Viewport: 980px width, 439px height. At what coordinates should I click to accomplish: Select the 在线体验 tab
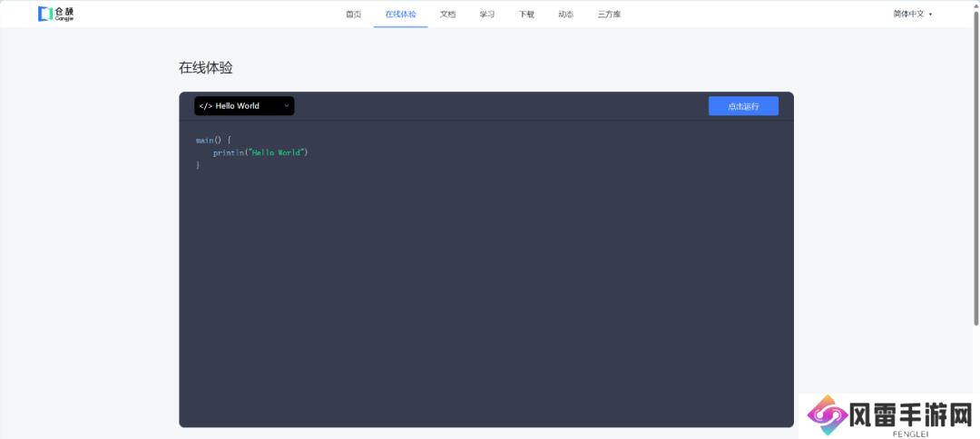(400, 15)
